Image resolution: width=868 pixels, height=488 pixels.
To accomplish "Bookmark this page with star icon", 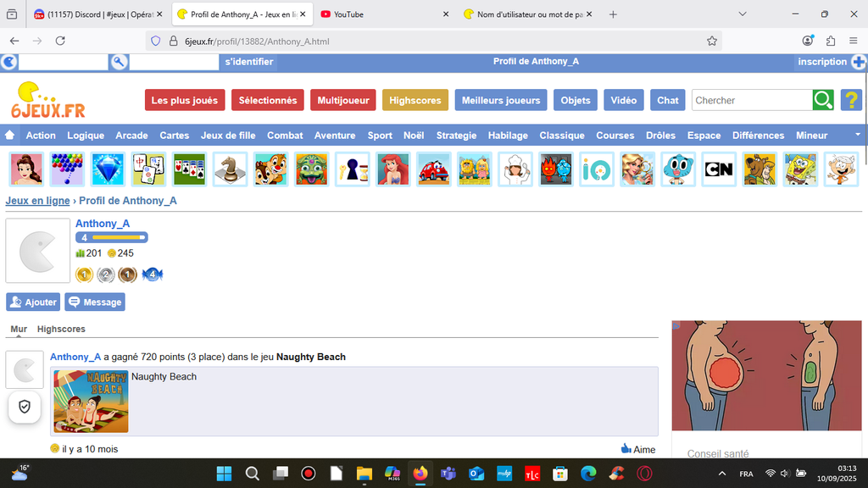I will [x=712, y=41].
